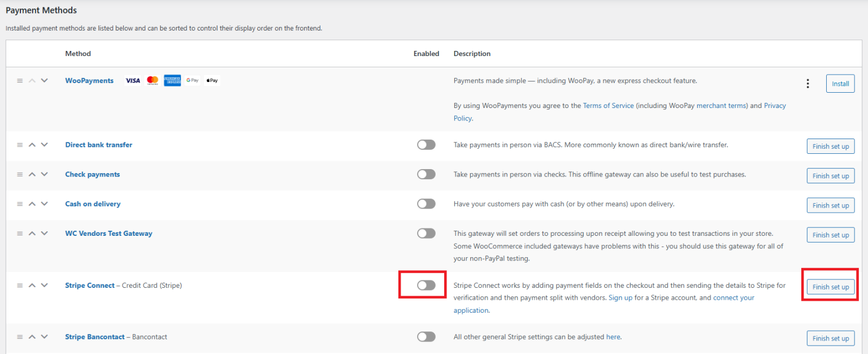Click the drag handle beside Cash on delivery
868x354 pixels.
pyautogui.click(x=20, y=204)
